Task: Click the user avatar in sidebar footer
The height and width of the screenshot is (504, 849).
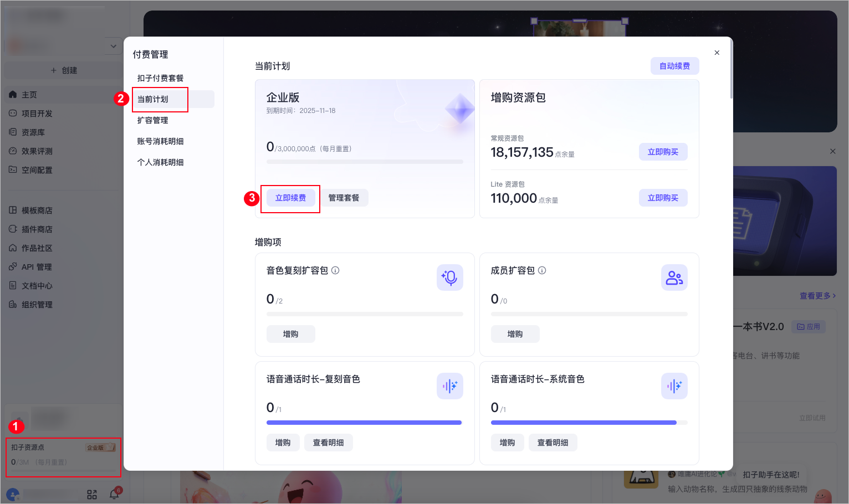Action: click(x=13, y=495)
